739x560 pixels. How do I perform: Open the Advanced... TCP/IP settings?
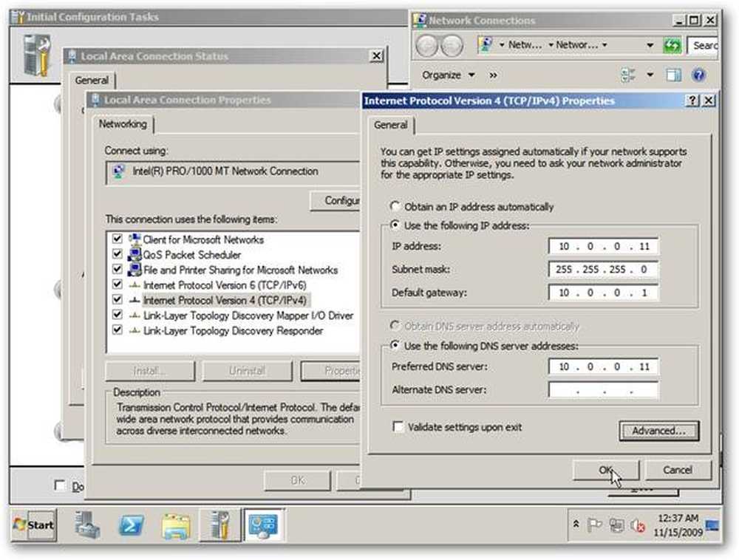click(658, 431)
